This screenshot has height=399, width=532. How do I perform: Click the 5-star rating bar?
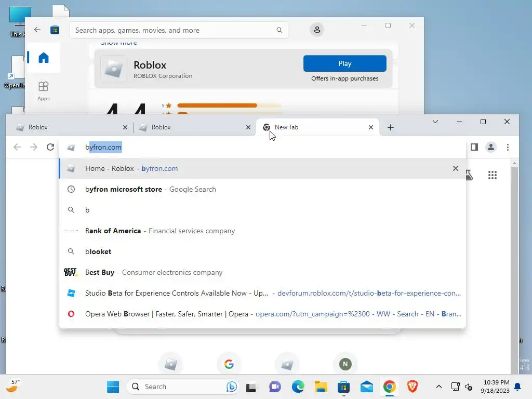(x=229, y=105)
